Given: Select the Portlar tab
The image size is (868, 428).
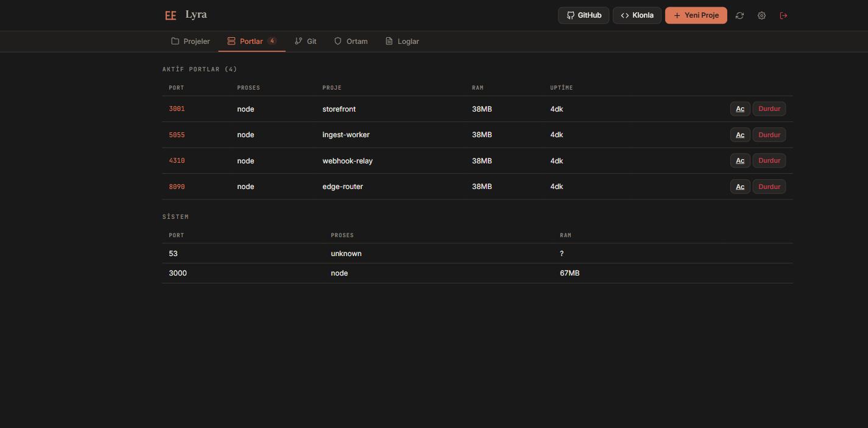Looking at the screenshot, I should tap(252, 41).
